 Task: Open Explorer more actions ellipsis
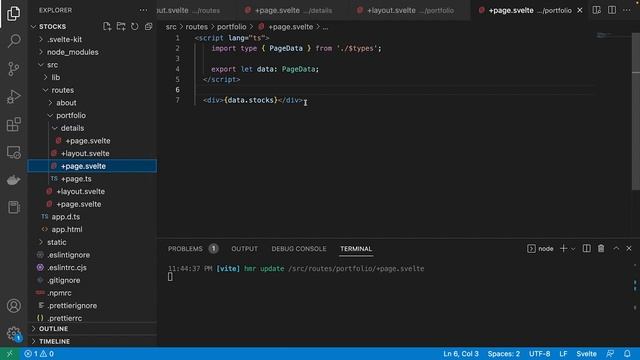point(143,10)
